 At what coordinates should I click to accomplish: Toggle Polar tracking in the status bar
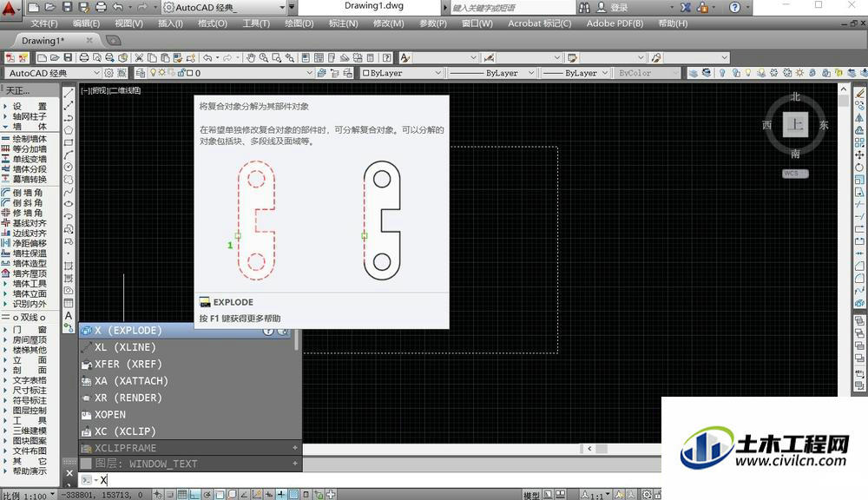pos(207,495)
